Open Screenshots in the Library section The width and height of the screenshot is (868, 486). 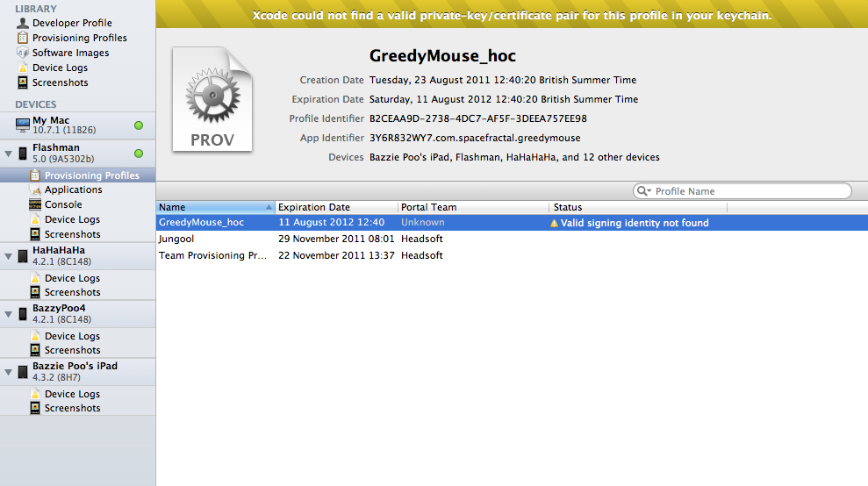(60, 82)
